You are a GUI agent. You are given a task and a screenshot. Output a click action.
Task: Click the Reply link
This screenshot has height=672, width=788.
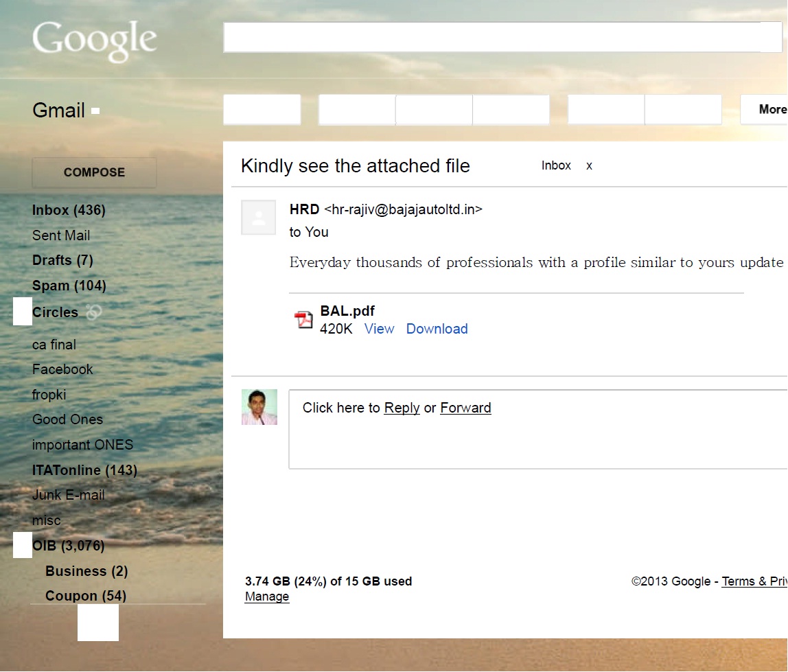[402, 408]
